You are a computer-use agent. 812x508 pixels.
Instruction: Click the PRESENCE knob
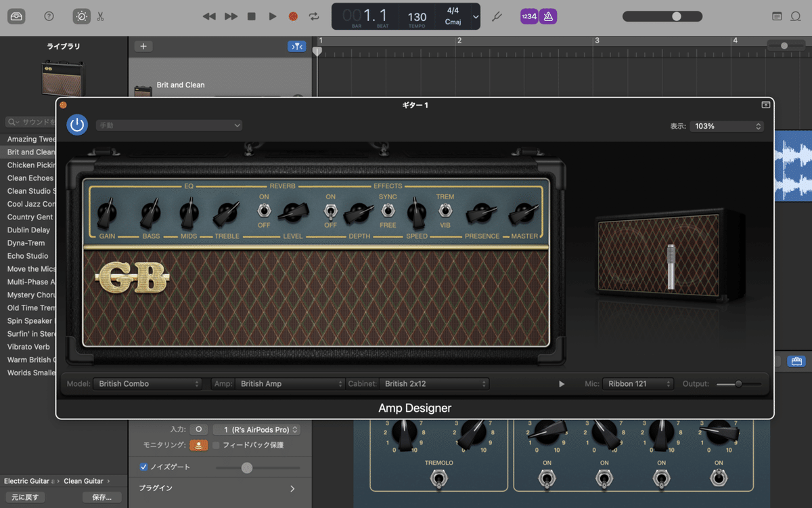tap(481, 214)
